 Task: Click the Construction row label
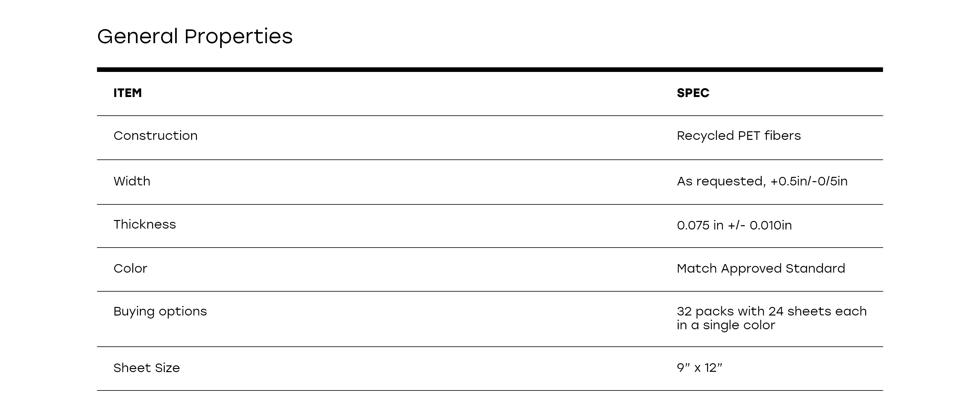[155, 136]
